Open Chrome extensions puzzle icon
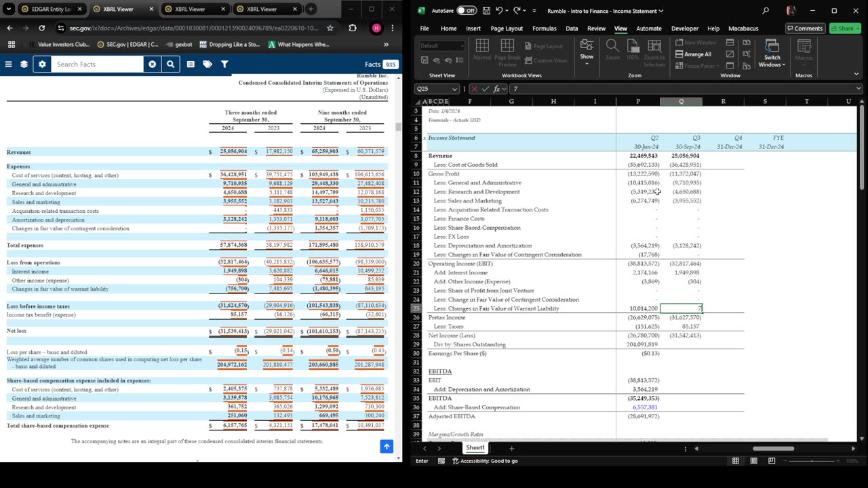 pyautogui.click(x=353, y=28)
